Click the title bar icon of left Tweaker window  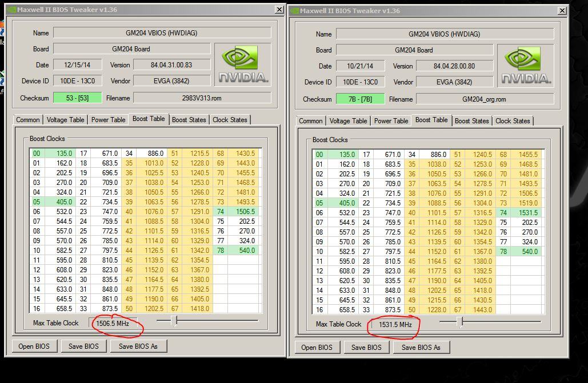[x=11, y=9]
